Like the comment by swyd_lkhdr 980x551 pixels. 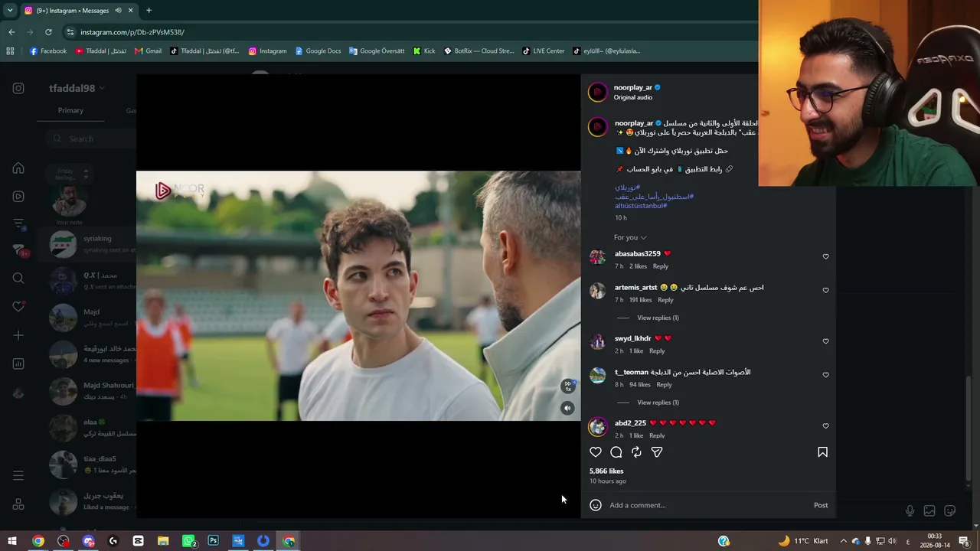tap(825, 341)
